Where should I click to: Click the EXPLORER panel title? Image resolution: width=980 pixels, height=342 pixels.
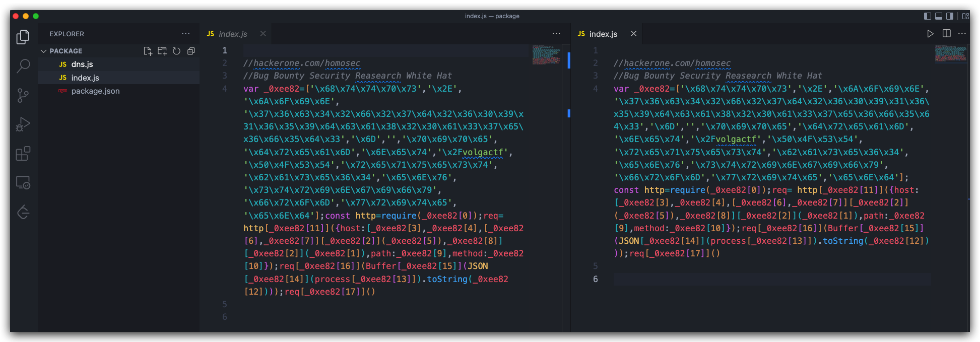tap(67, 34)
